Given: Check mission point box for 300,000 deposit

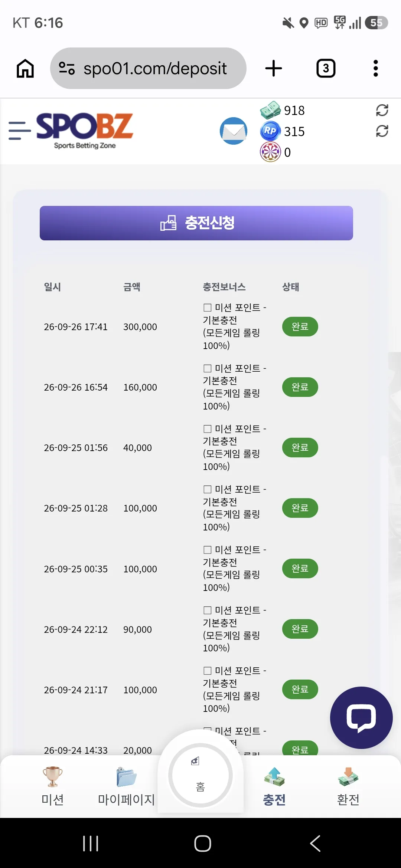Looking at the screenshot, I should (208, 308).
